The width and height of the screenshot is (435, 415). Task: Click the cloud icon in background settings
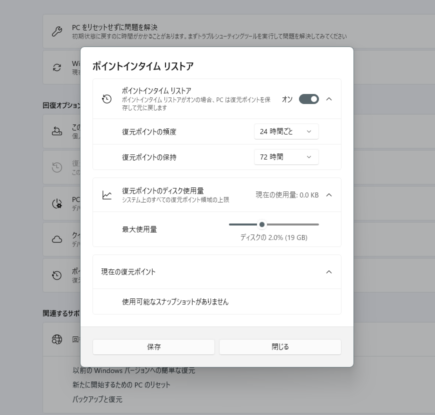coord(57,239)
